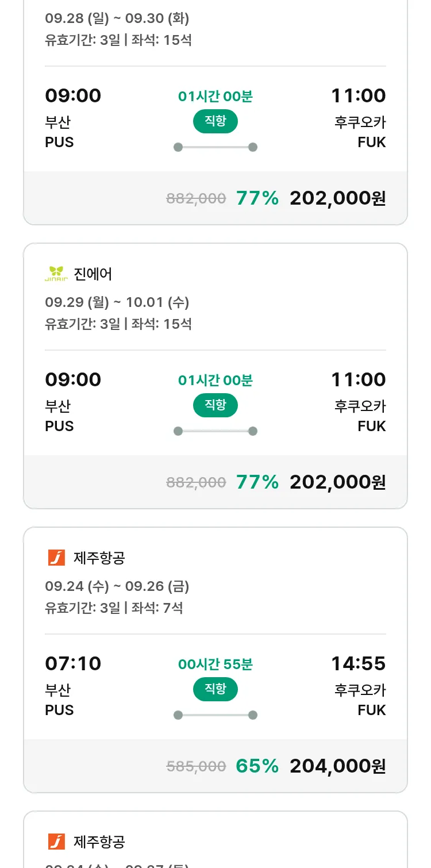Click the crossed-out 585,000 original price
Viewport: 431px width, 868px height.
coord(196,766)
